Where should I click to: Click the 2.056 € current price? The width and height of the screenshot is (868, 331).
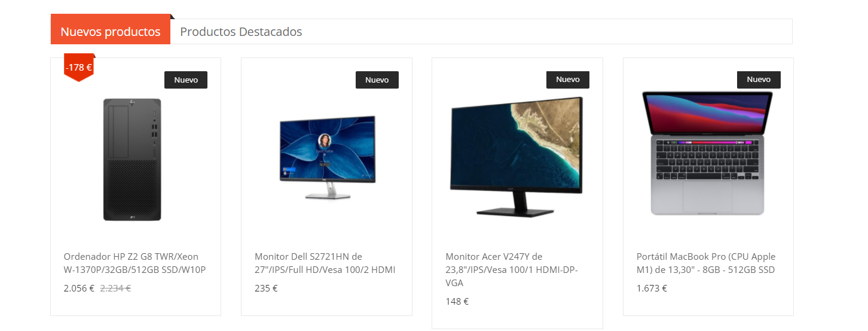coord(79,288)
